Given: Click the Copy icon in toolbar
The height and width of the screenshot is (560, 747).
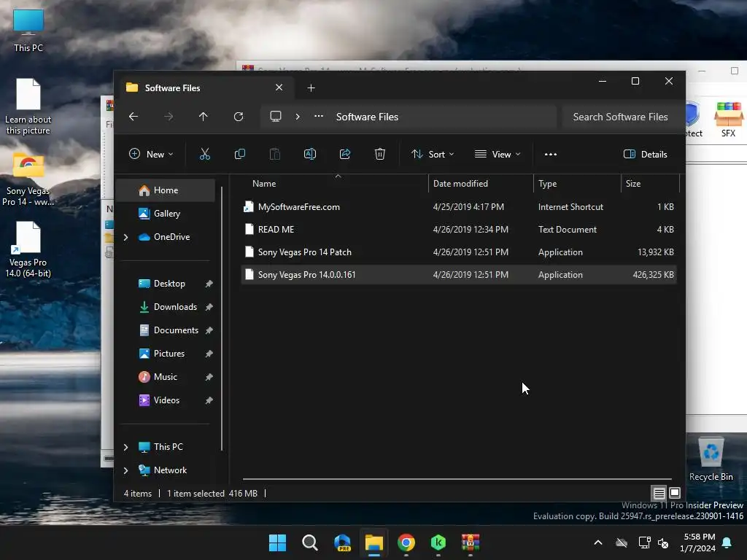Looking at the screenshot, I should click(x=239, y=154).
